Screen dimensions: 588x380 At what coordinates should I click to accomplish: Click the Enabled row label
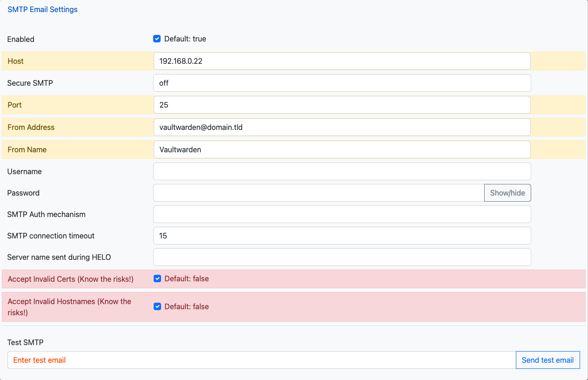click(x=20, y=39)
